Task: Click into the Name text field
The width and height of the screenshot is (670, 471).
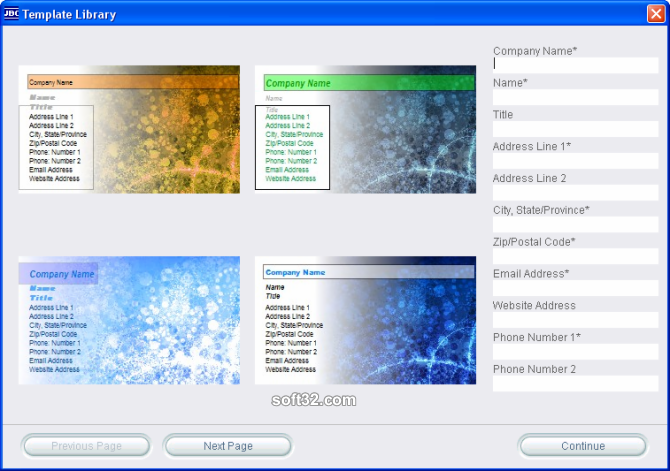Action: 576,97
